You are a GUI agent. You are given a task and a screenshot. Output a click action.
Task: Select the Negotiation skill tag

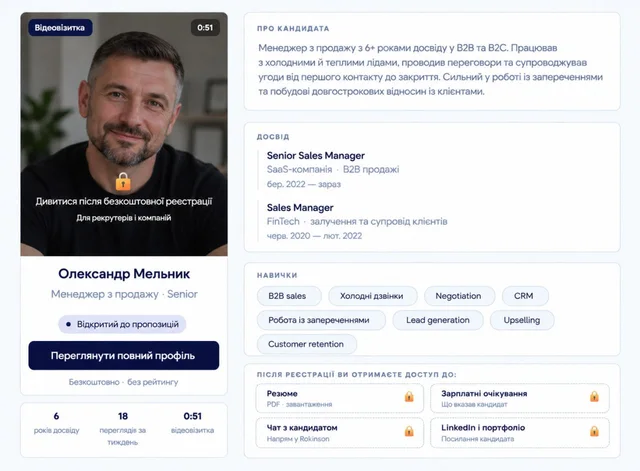click(x=460, y=296)
